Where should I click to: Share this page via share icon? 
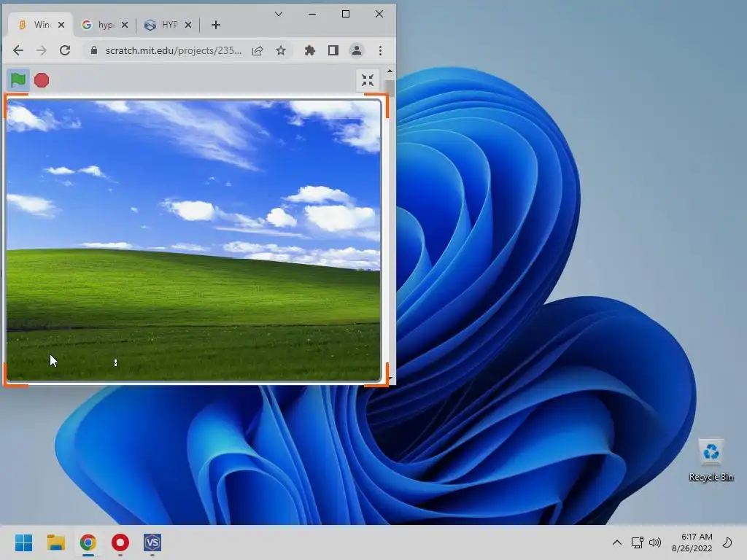pos(258,50)
